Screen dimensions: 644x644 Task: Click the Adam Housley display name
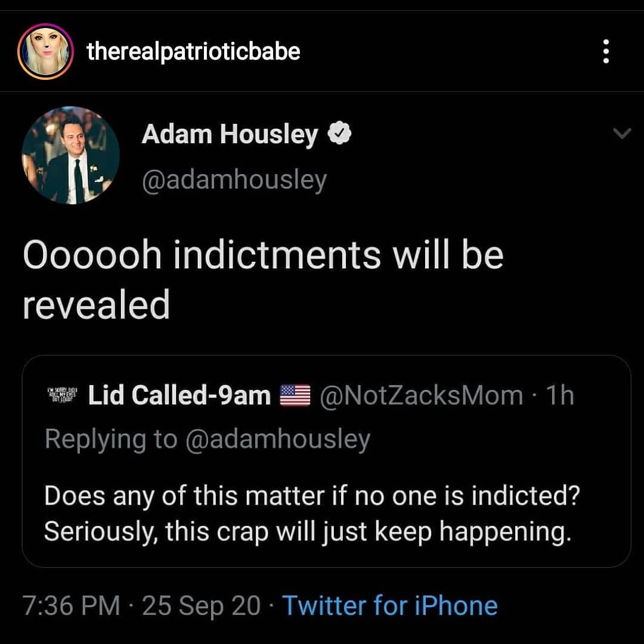coord(230,135)
